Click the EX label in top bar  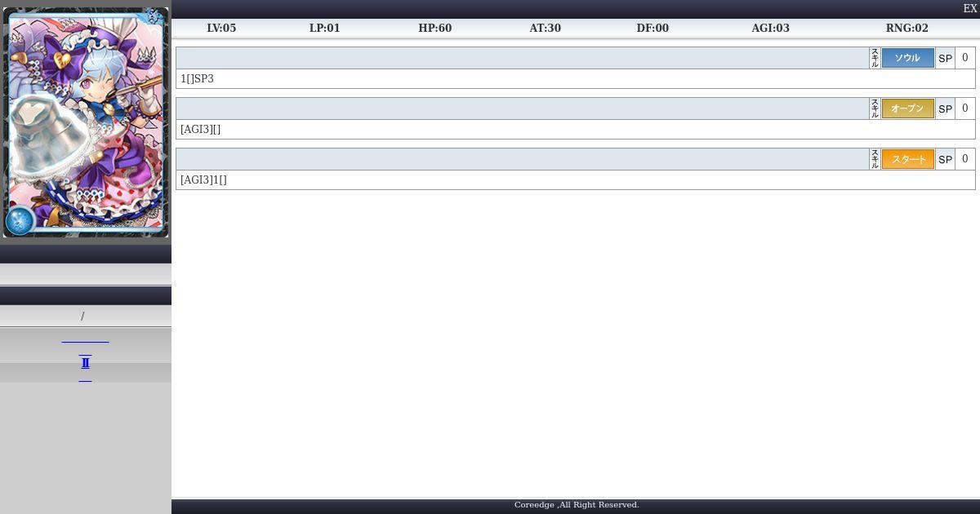click(970, 9)
